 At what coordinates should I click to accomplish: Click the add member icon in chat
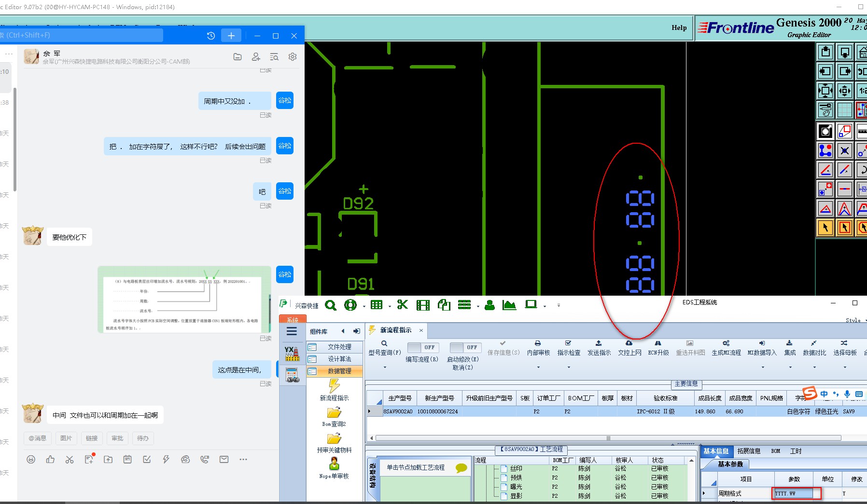point(256,57)
